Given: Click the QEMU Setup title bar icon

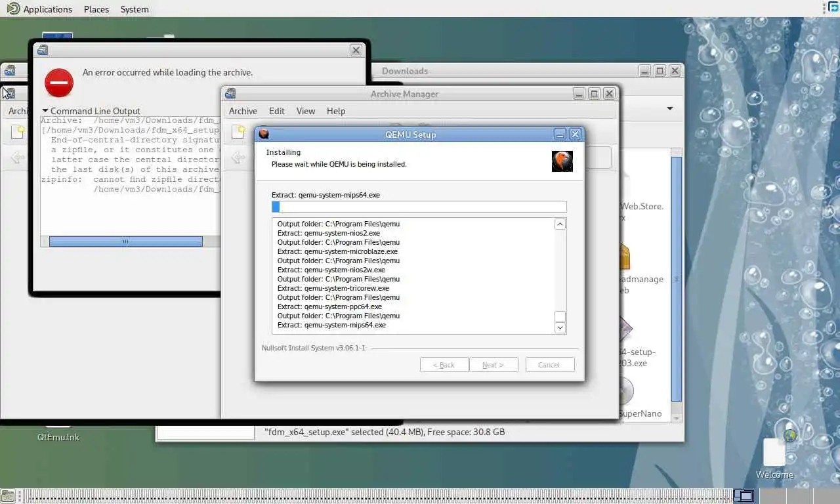Looking at the screenshot, I should pyautogui.click(x=264, y=134).
